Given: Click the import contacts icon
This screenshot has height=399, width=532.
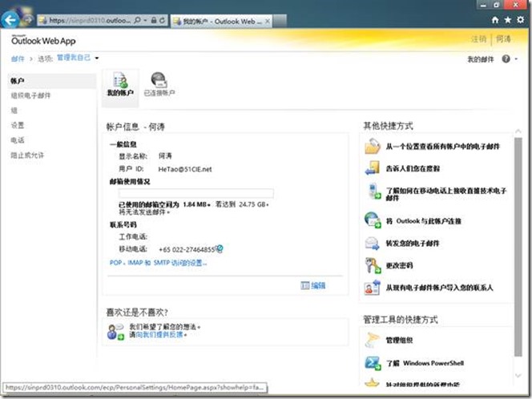Looking at the screenshot, I should 373,287.
